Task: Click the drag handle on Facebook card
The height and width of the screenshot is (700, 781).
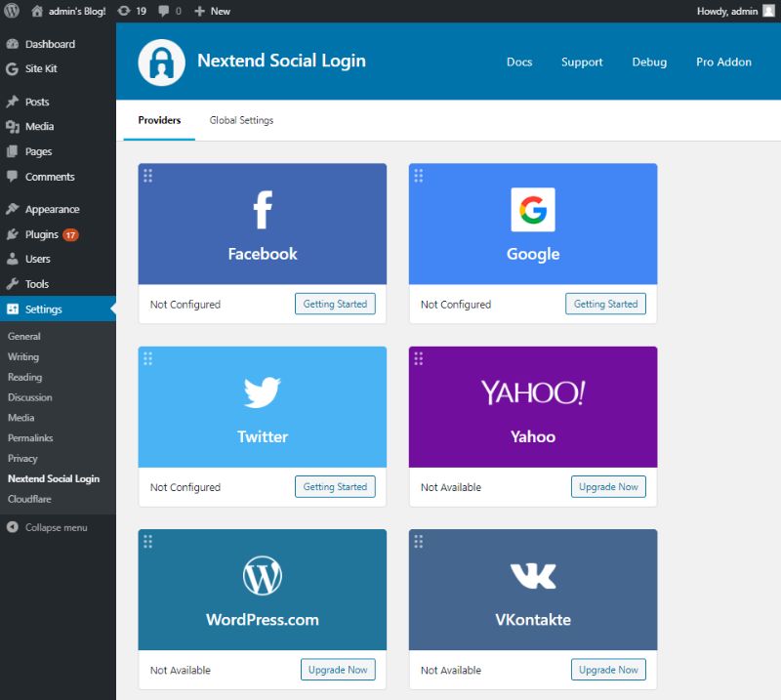Action: click(x=148, y=176)
